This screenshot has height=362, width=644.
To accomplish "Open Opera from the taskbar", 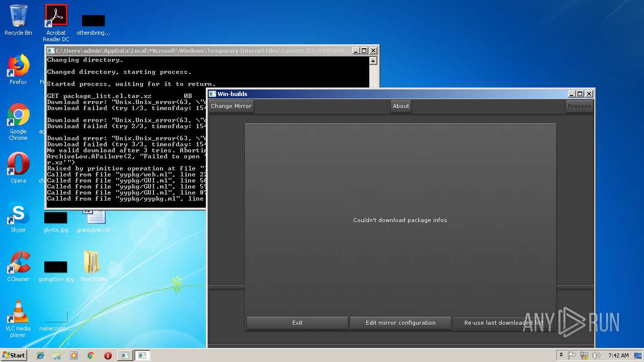I will (108, 355).
